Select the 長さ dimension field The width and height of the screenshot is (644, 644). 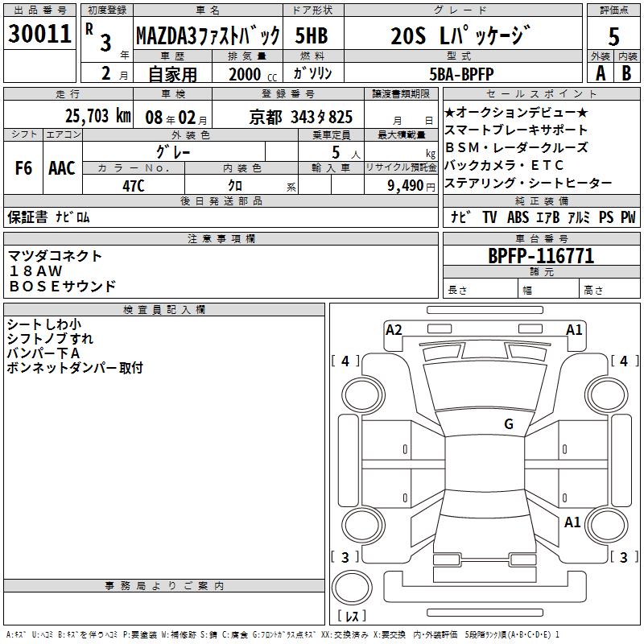[480, 290]
